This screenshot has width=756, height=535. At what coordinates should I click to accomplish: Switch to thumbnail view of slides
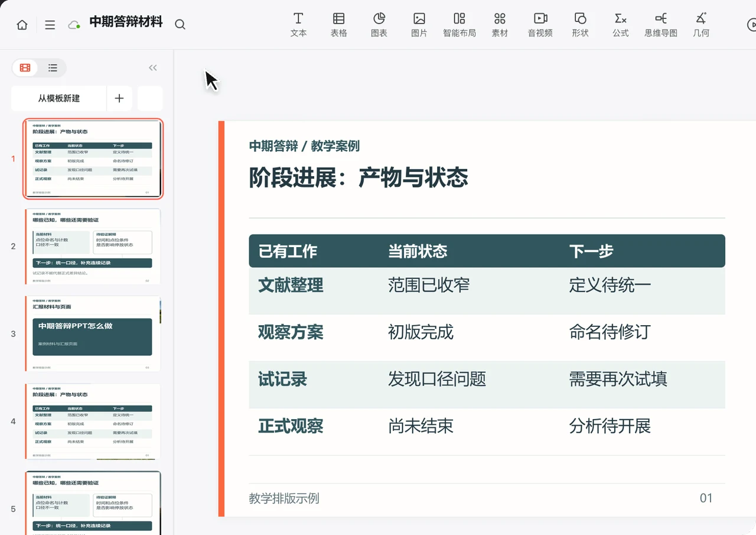pyautogui.click(x=25, y=68)
